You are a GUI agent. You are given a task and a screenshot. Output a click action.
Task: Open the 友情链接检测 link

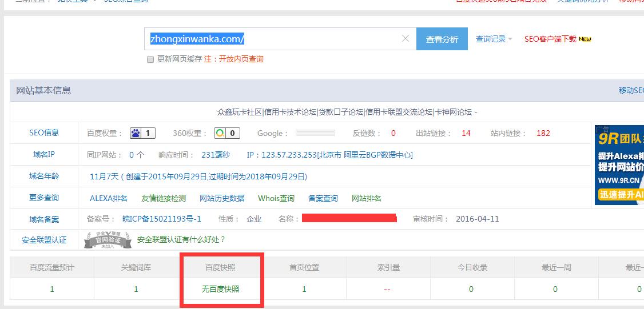click(x=164, y=198)
